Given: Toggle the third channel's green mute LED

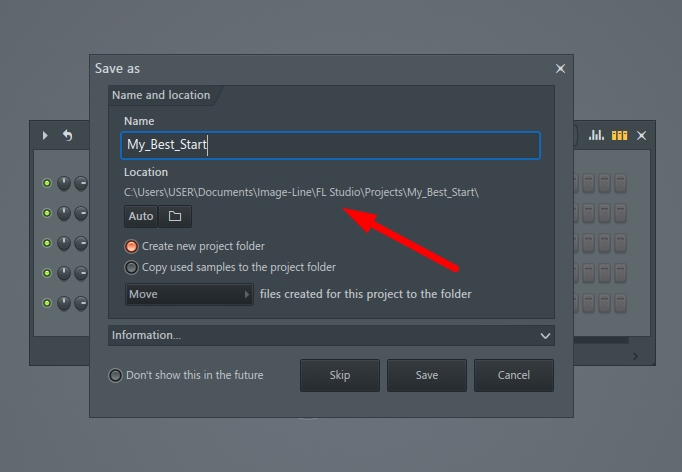Looking at the screenshot, I should click(x=47, y=243).
